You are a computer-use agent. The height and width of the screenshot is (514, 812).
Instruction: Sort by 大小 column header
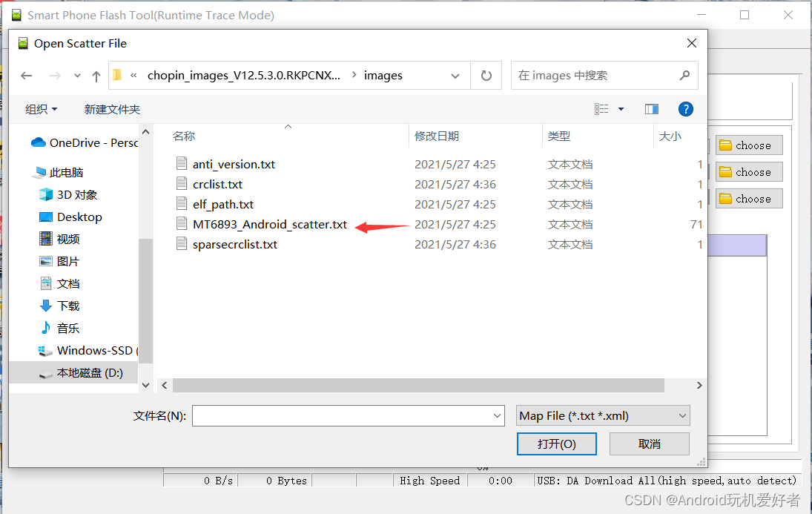click(670, 136)
